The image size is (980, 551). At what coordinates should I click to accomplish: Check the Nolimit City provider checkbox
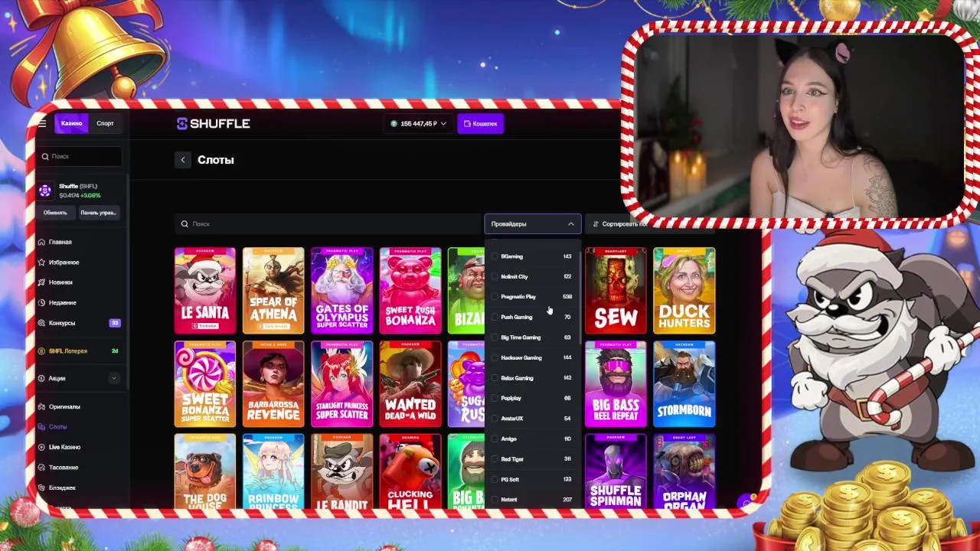pyautogui.click(x=495, y=276)
